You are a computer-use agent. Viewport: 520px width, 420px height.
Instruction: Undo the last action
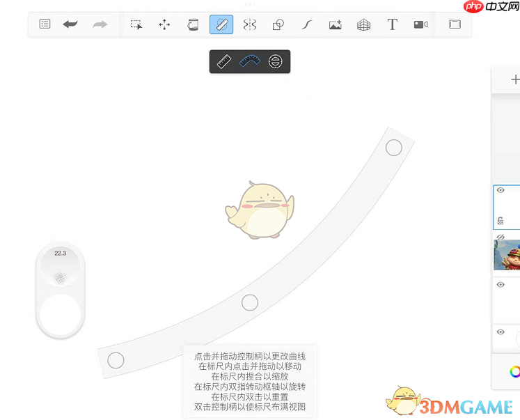point(70,24)
